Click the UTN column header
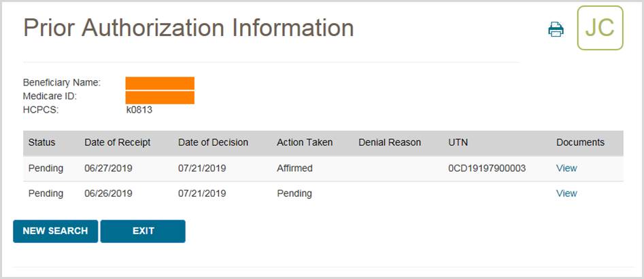The image size is (644, 279). [458, 143]
